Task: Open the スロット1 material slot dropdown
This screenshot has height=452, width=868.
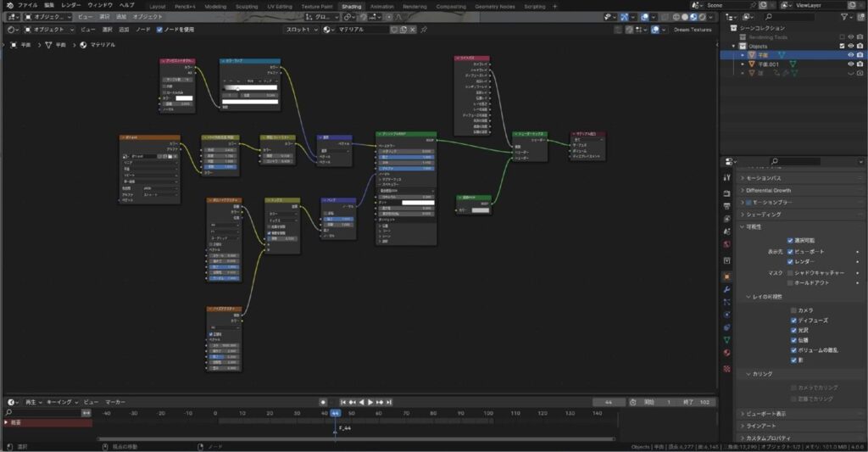Action: 301,30
